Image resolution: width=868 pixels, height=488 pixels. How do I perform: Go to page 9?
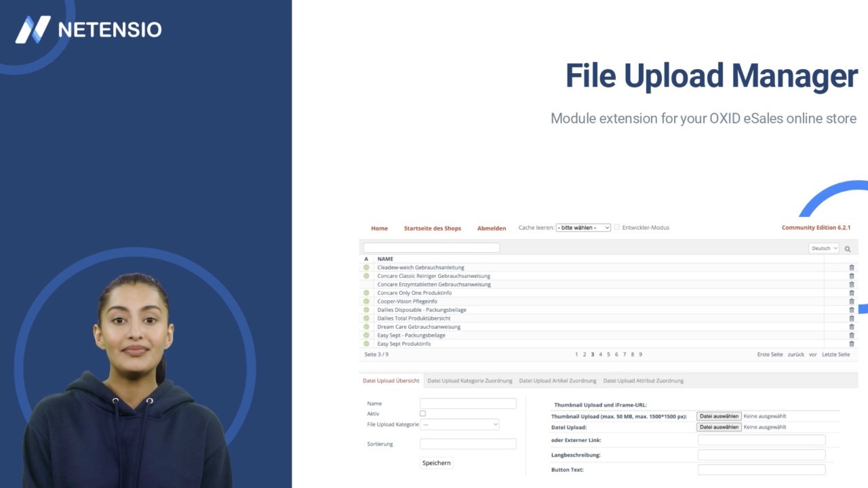[640, 354]
